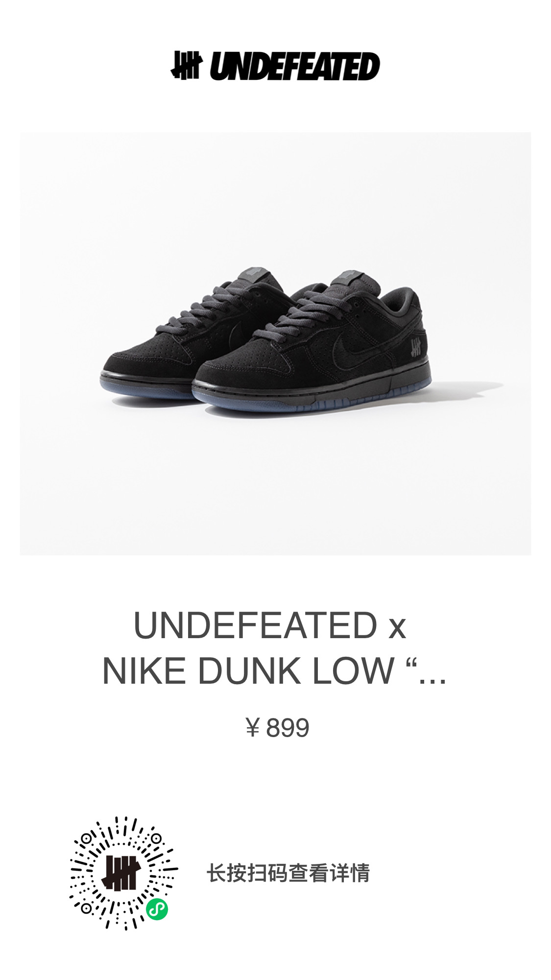Click the yen currency symbol
Image resolution: width=551 pixels, height=980 pixels.
(252, 727)
